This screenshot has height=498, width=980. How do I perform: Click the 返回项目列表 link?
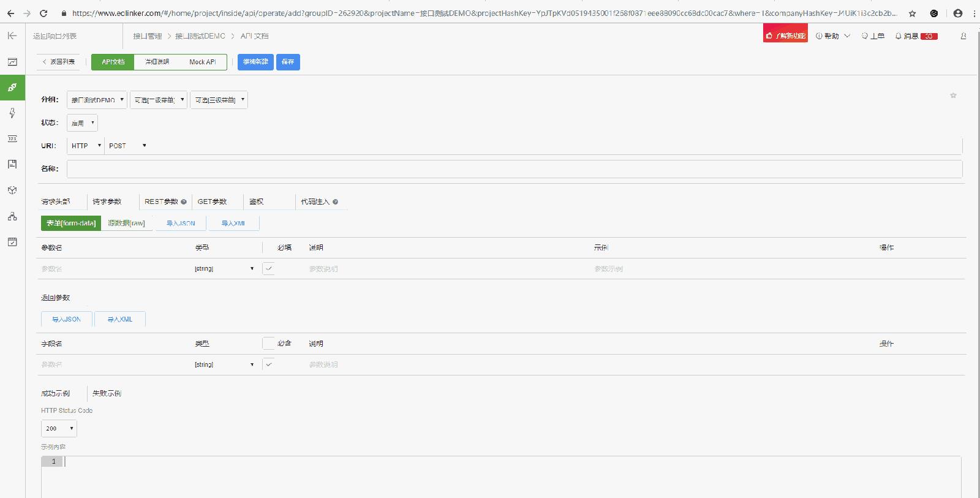[55, 36]
